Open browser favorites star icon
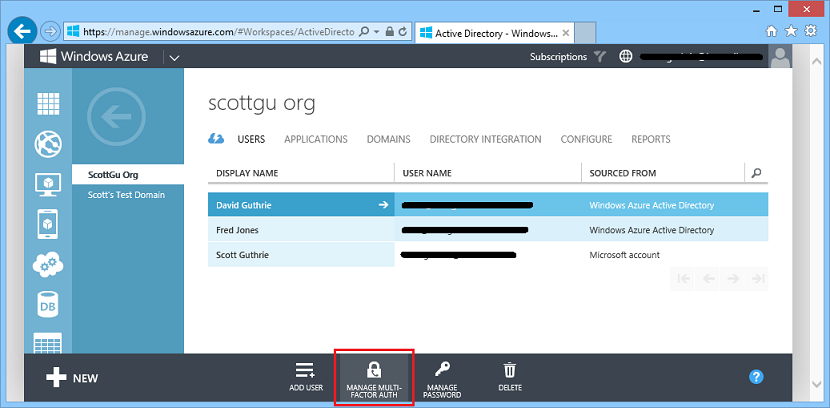The width and height of the screenshot is (830, 408). pos(791,31)
